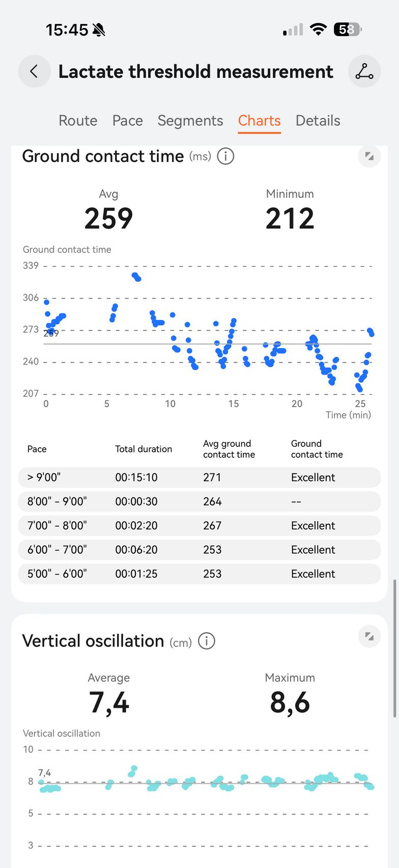Screen dimensions: 399x868
Task: Tap the Wi-Fi status icon
Action: [318, 30]
